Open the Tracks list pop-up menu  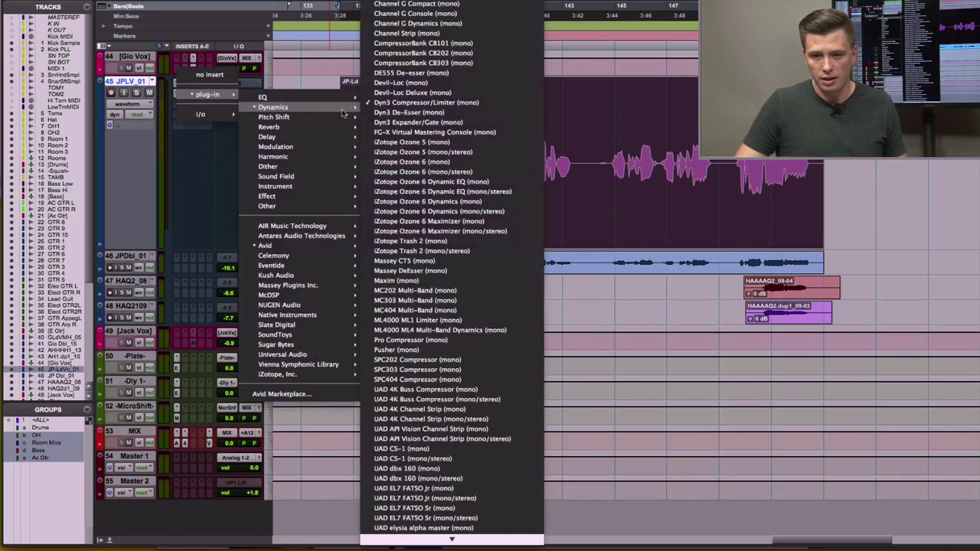click(x=87, y=7)
